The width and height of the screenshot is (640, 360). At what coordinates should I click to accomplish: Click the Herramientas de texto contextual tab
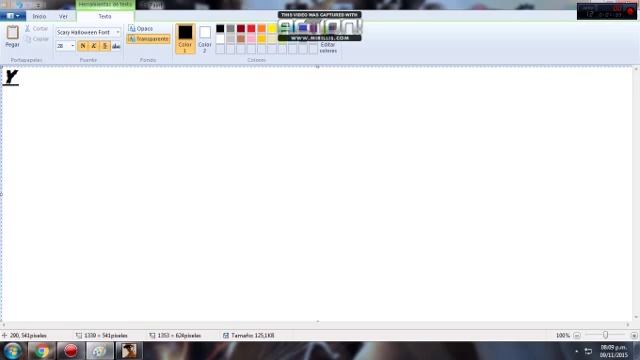[105, 4]
